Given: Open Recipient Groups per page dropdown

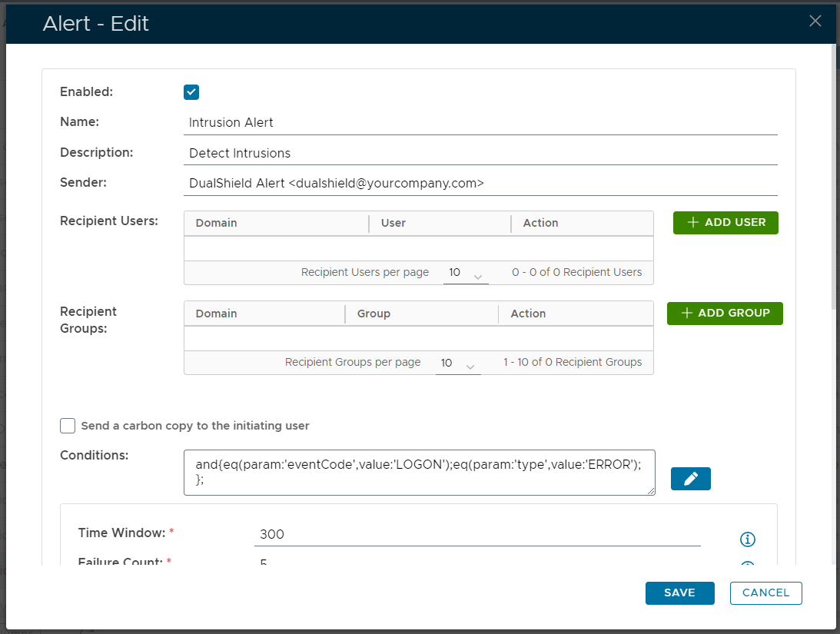Looking at the screenshot, I should click(x=458, y=363).
